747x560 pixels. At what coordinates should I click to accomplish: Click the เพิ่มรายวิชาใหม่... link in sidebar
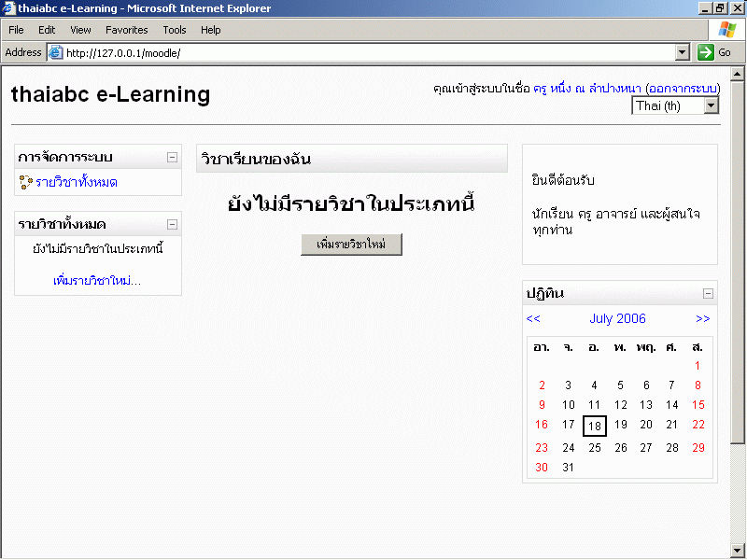point(97,280)
